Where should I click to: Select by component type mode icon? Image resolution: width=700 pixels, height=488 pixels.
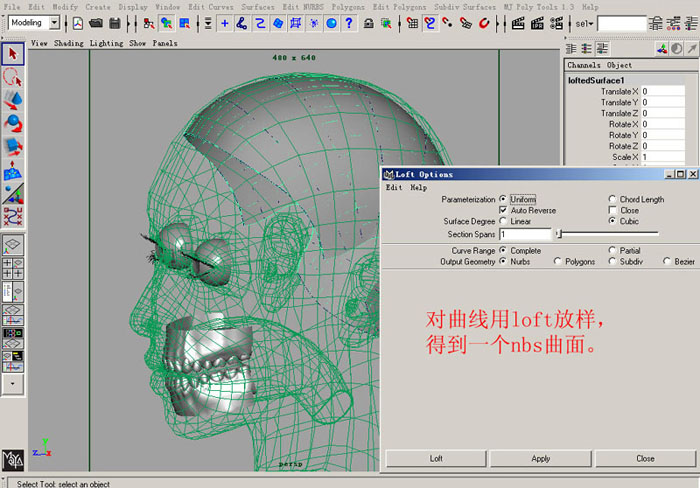click(184, 23)
